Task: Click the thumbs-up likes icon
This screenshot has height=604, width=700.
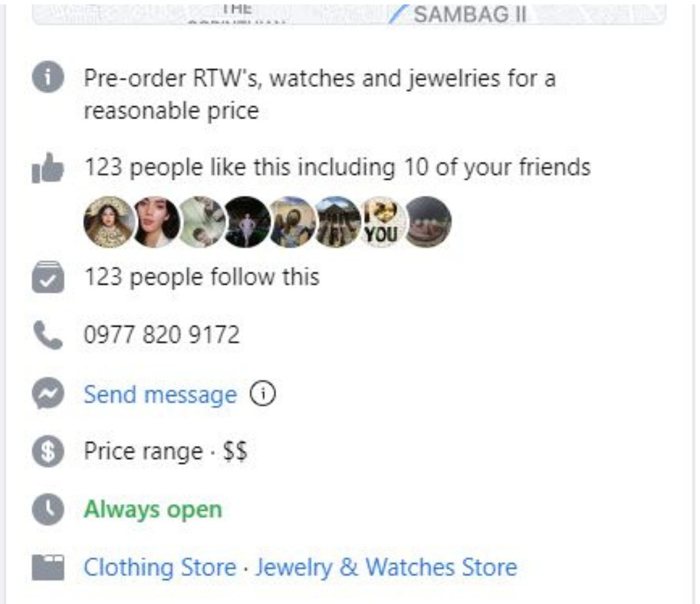Action: [x=48, y=170]
